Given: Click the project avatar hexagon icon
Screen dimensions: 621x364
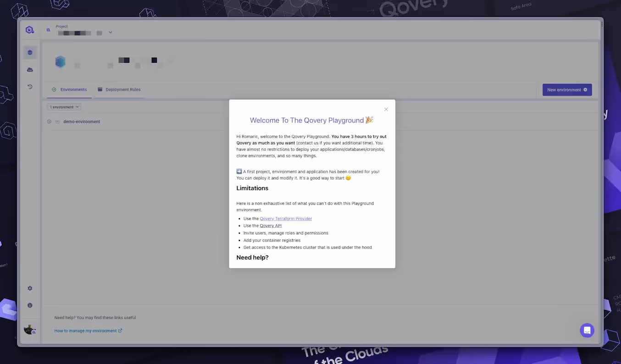Looking at the screenshot, I should [x=60, y=62].
